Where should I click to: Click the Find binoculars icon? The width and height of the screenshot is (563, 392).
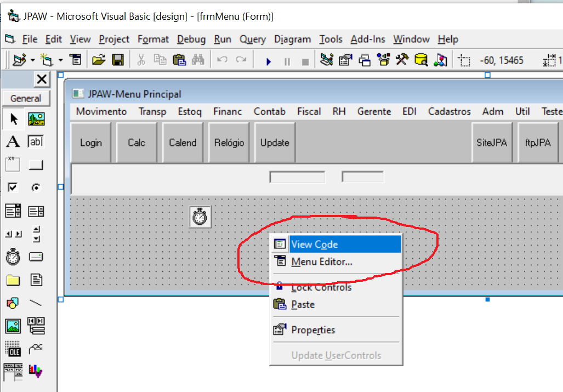(198, 60)
